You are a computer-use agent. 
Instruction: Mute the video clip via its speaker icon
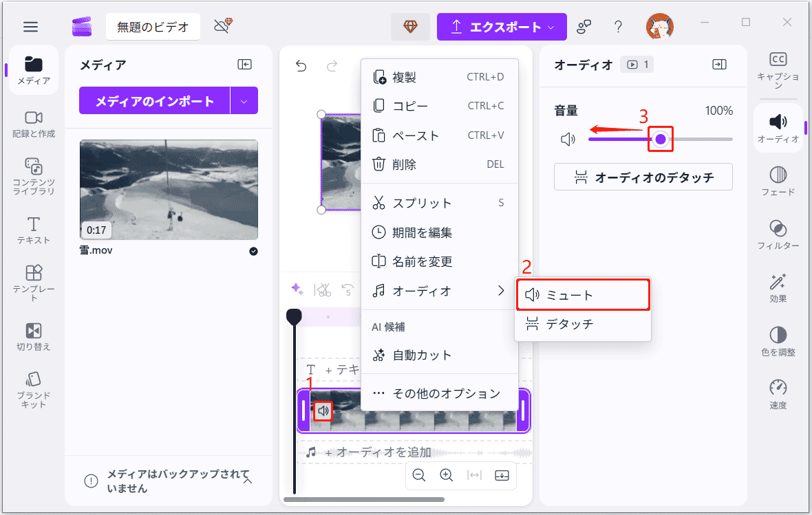(x=323, y=410)
